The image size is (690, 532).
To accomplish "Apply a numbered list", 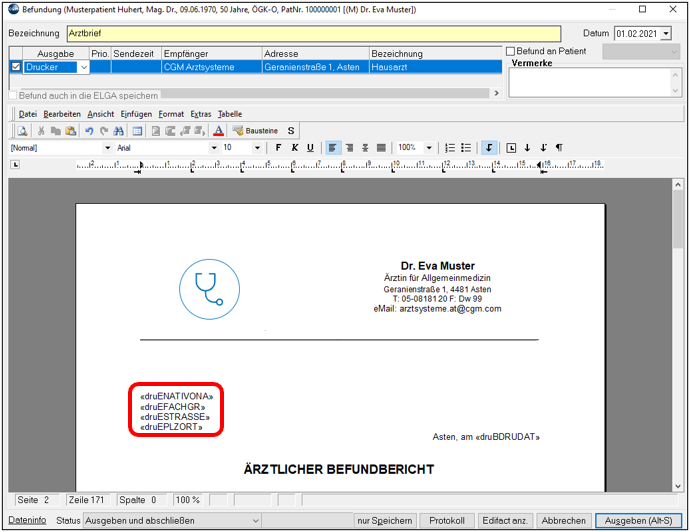I will tap(450, 148).
